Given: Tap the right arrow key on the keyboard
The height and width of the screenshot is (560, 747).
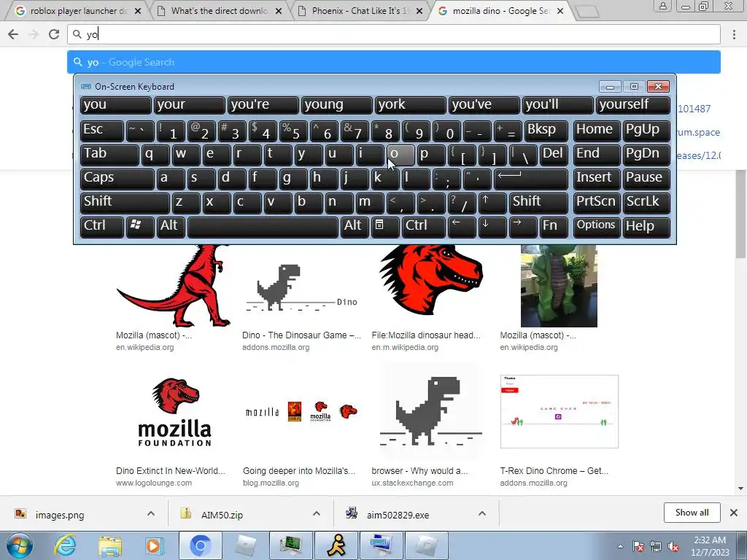Looking at the screenshot, I should (523, 227).
